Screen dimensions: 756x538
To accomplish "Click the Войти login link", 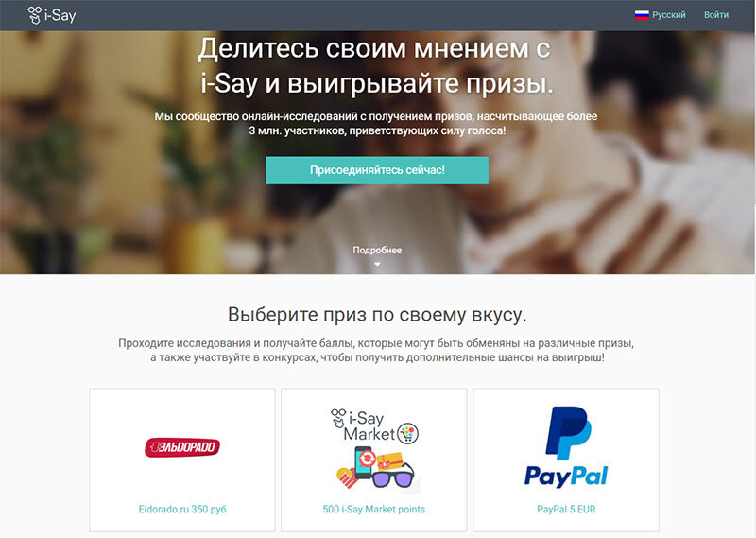I will 716,15.
